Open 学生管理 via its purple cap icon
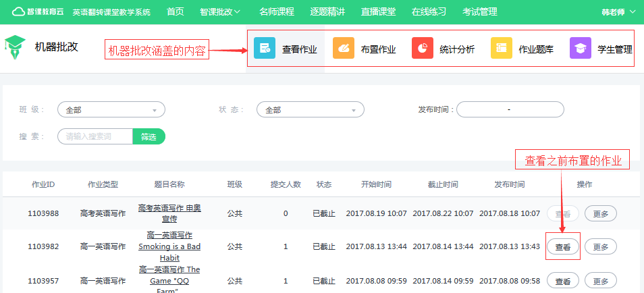 click(581, 48)
